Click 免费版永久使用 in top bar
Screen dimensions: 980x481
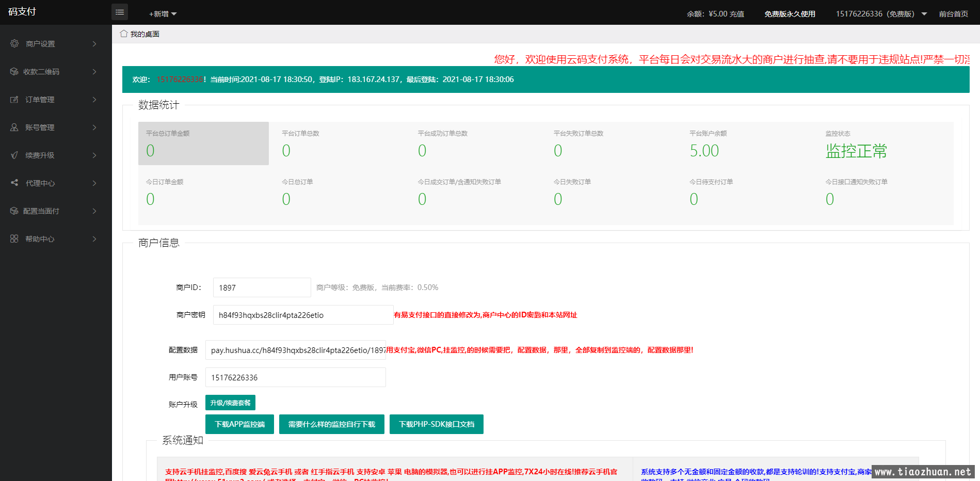(x=790, y=14)
